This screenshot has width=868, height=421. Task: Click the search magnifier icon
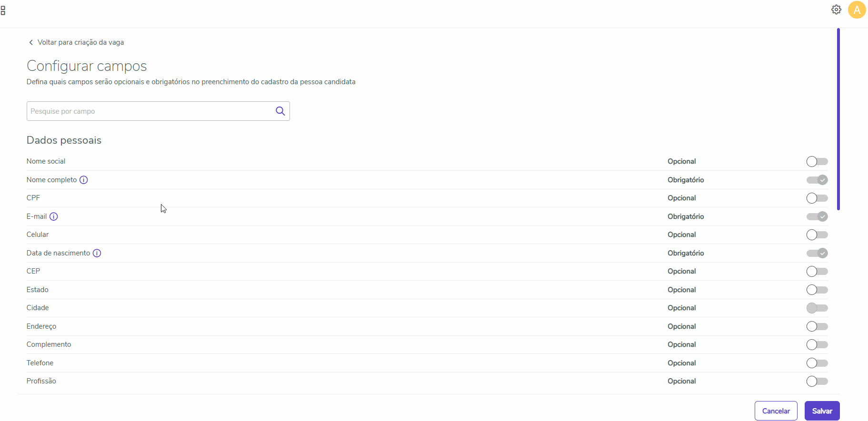[280, 111]
